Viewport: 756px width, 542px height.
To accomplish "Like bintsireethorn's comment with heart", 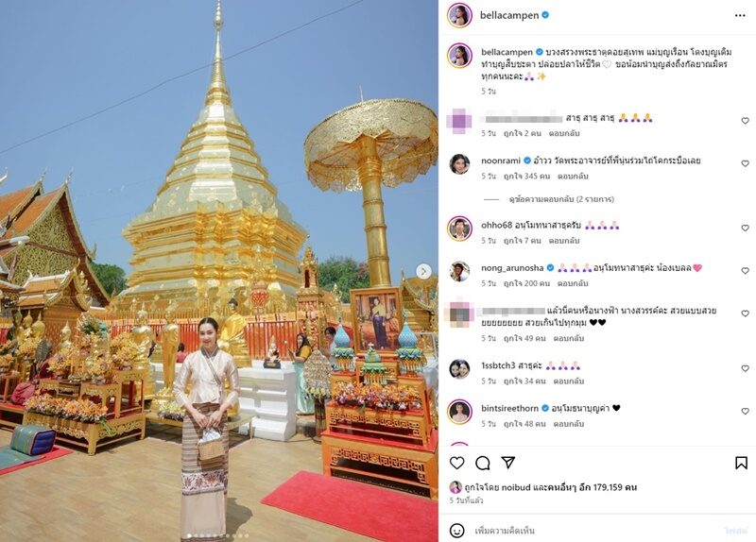I will click(745, 412).
